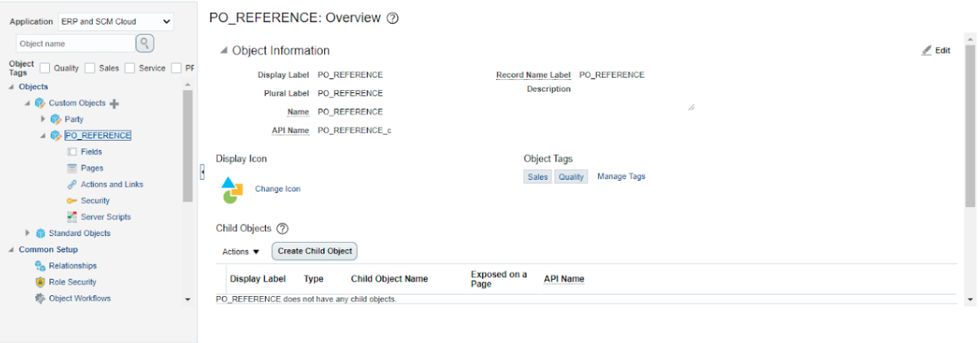The width and height of the screenshot is (980, 343).
Task: Expand the Standard Objects tree node
Action: (28, 233)
